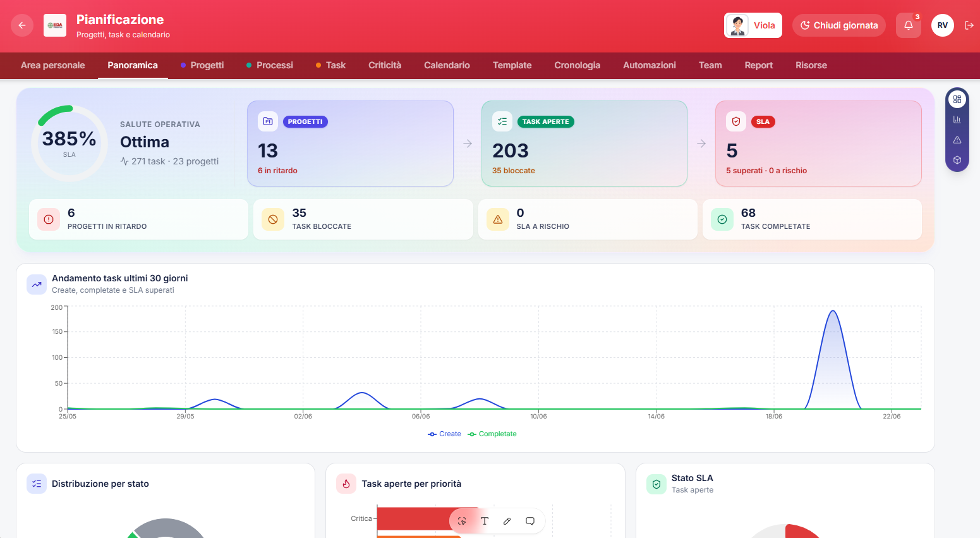Click the 'Ottima' health status text
Screen dimensions: 980x538
(145, 142)
